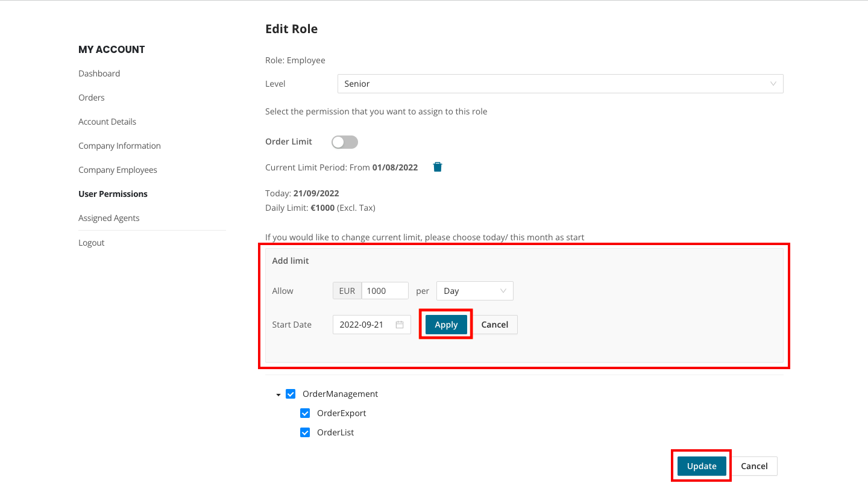Viewport: 868px width, 495px height.
Task: Collapse the OrderManagement tree arrow
Action: pyautogui.click(x=278, y=394)
